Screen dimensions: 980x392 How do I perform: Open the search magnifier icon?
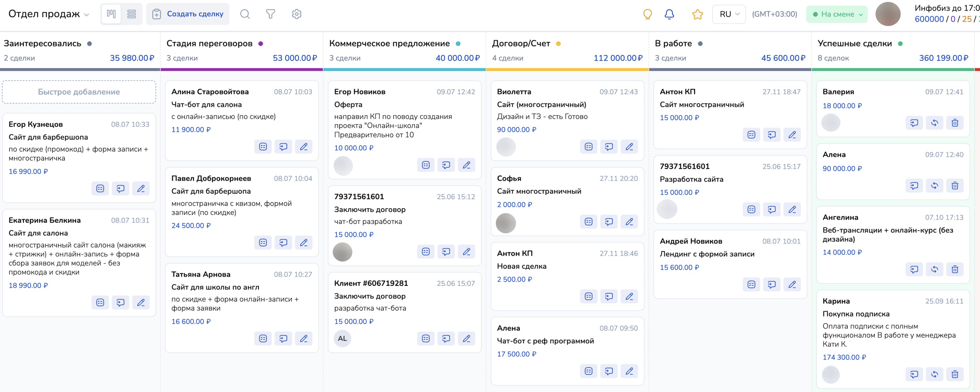[x=245, y=14]
